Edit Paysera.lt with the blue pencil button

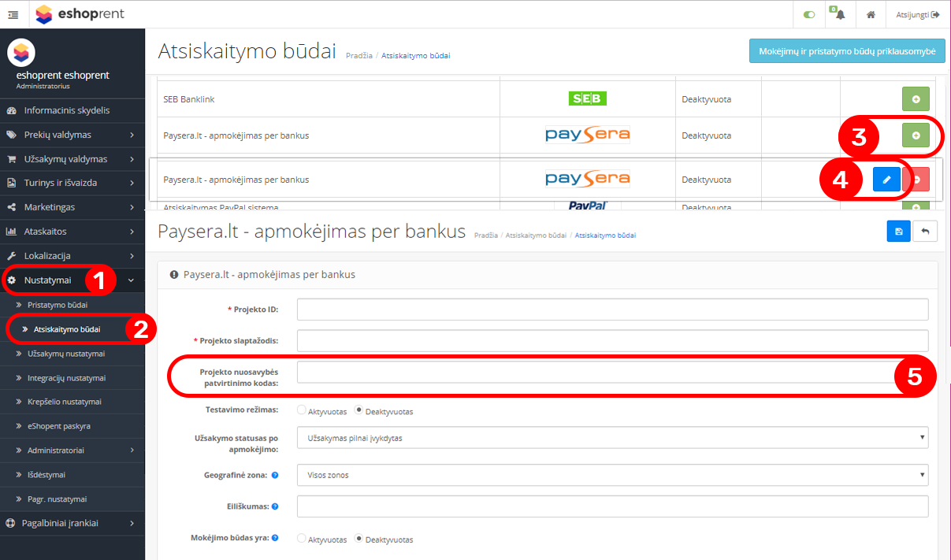(x=886, y=180)
